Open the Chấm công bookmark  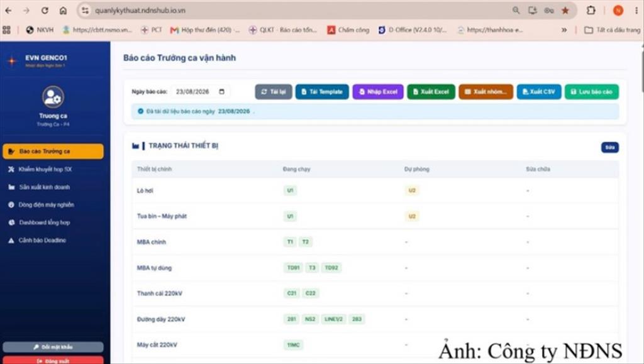[x=348, y=30]
